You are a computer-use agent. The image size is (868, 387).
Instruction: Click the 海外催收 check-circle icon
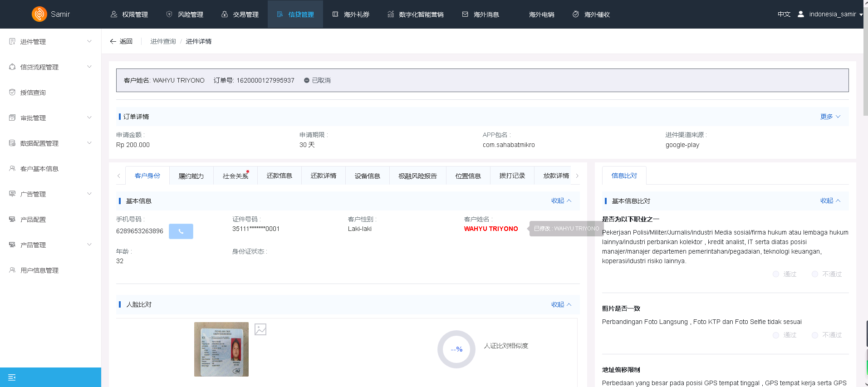(576, 15)
